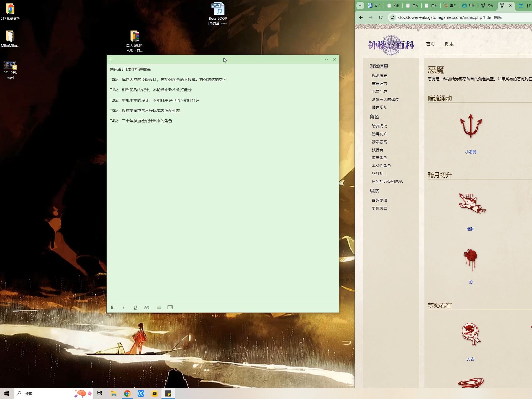This screenshot has height=399, width=532.
Task: Open the blue K app on taskbar
Action: pos(141,393)
